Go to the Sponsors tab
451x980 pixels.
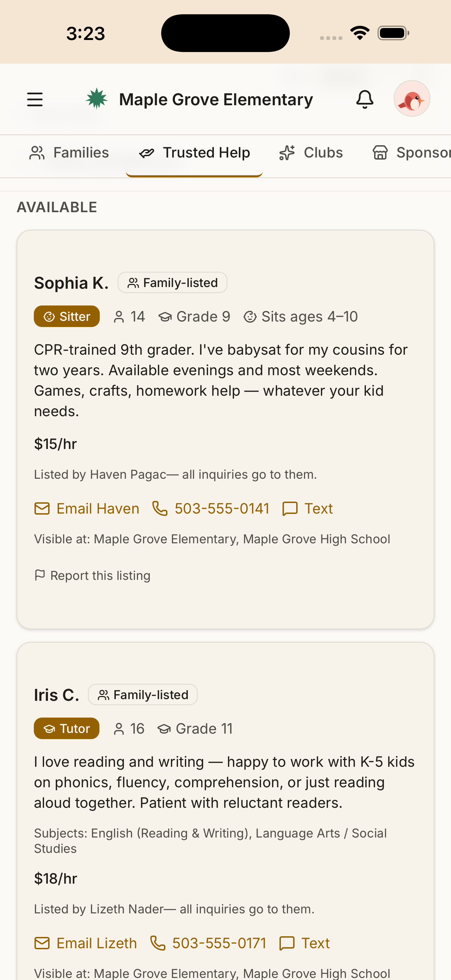click(x=411, y=153)
